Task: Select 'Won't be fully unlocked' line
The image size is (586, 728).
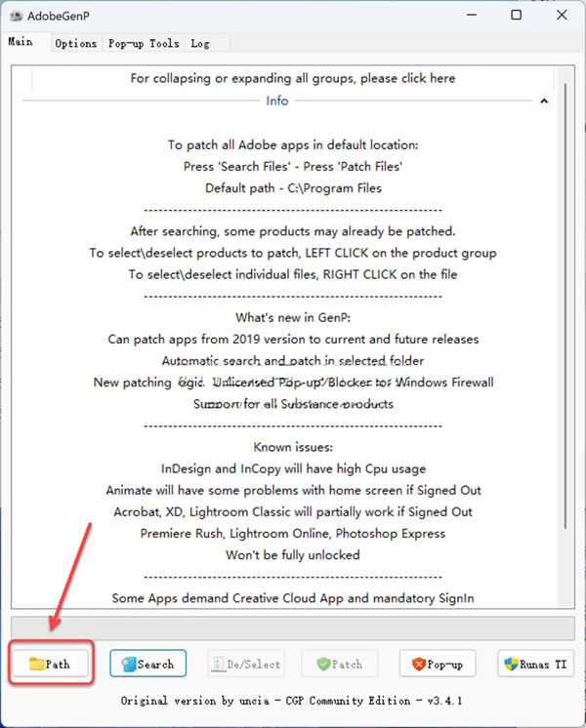Action: coord(293,555)
